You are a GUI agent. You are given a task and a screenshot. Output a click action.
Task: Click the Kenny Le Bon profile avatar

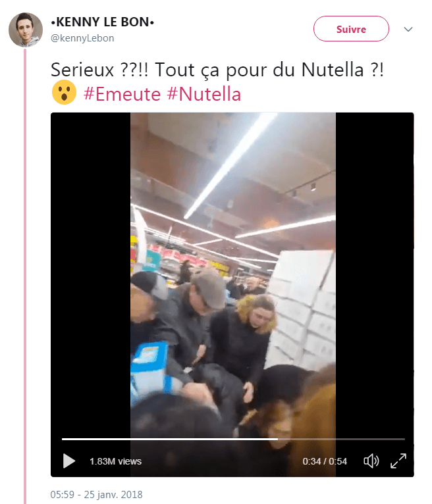click(26, 30)
